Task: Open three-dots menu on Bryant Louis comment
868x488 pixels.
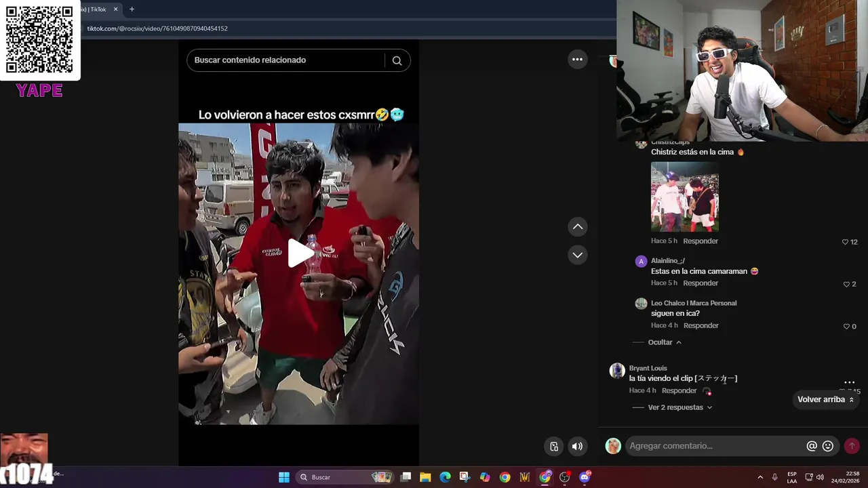Action: tap(849, 382)
